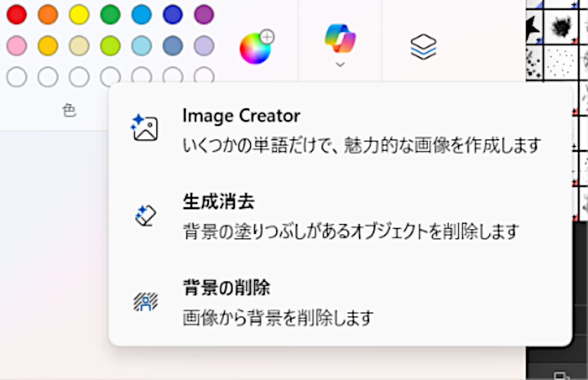Screen dimensions: 588x380
Task: Pick the green color swatch
Action: pyautogui.click(x=110, y=15)
